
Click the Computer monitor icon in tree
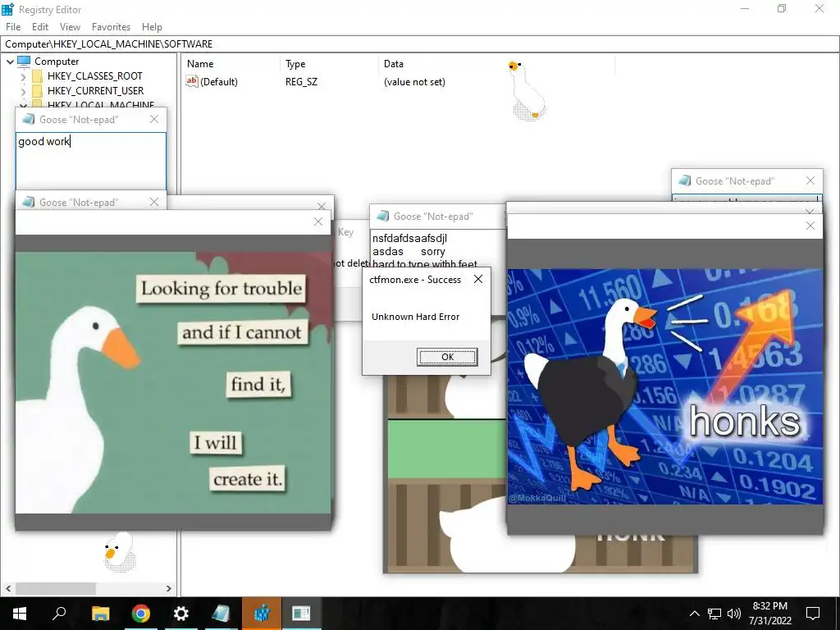[x=24, y=61]
